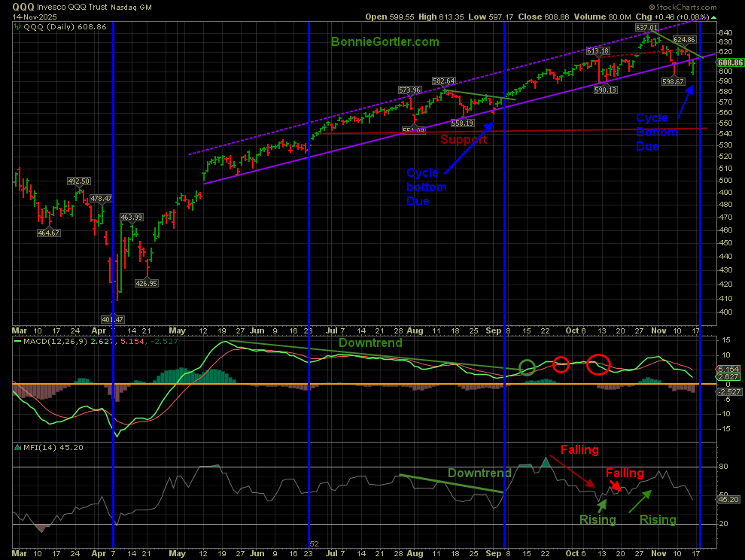Viewport: 745px width, 560px height.
Task: Click the May label on the date axis
Action: pyautogui.click(x=178, y=330)
